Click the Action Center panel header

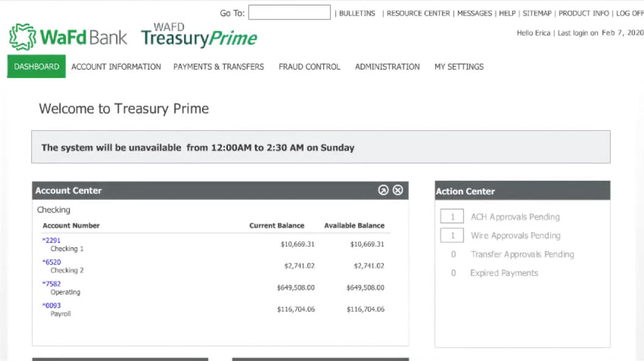[522, 191]
